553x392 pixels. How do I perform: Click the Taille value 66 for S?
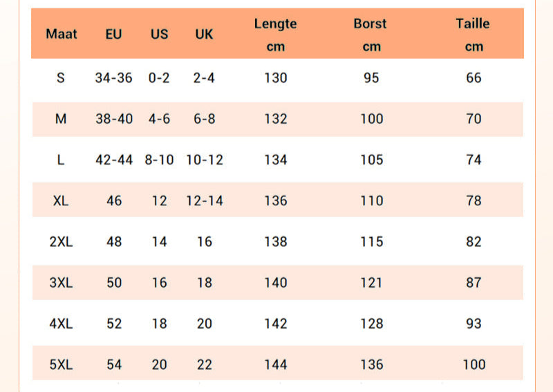[x=474, y=78]
